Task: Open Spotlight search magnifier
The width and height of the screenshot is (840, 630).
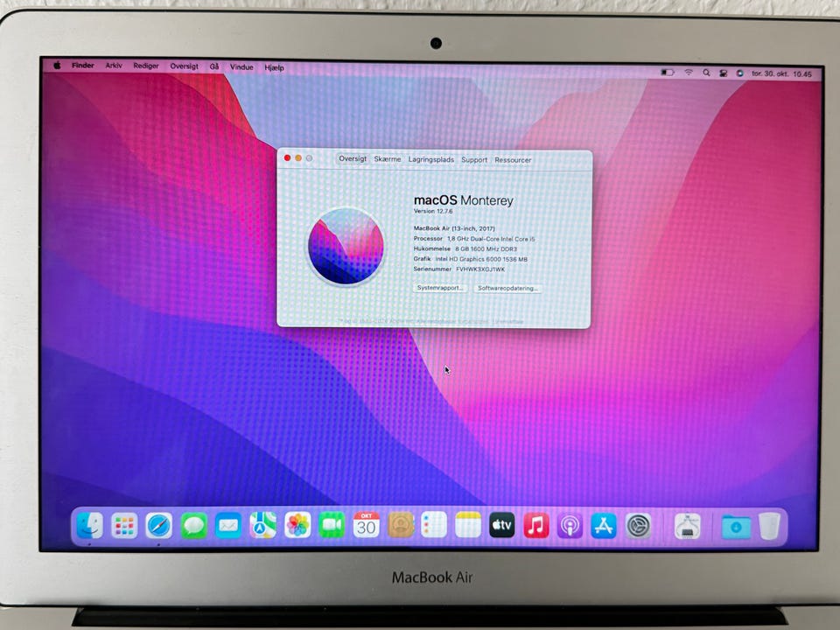Action: coord(706,73)
